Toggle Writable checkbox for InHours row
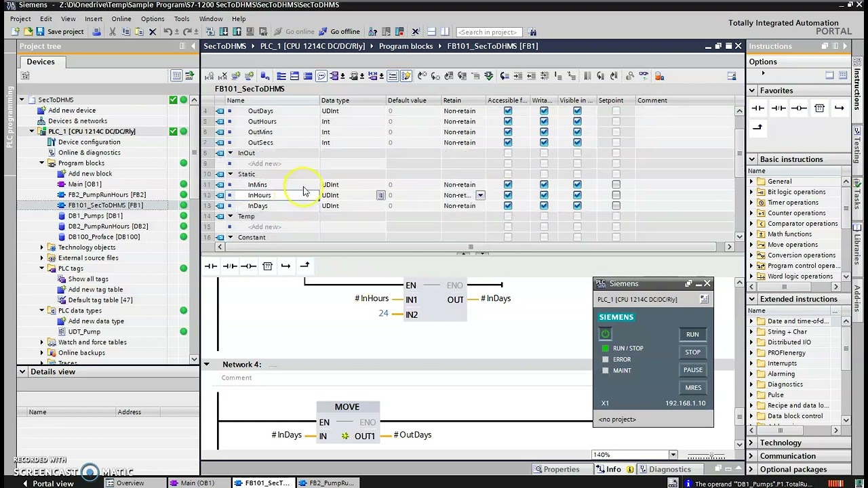 (544, 195)
